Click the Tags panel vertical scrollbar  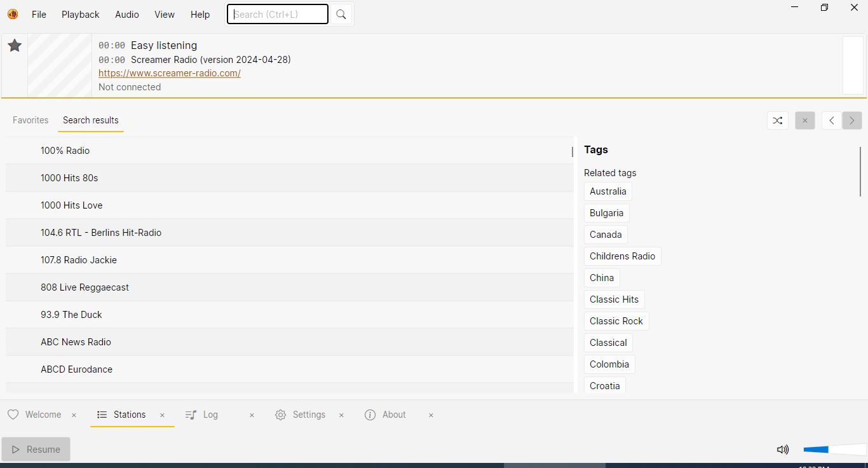click(x=860, y=172)
